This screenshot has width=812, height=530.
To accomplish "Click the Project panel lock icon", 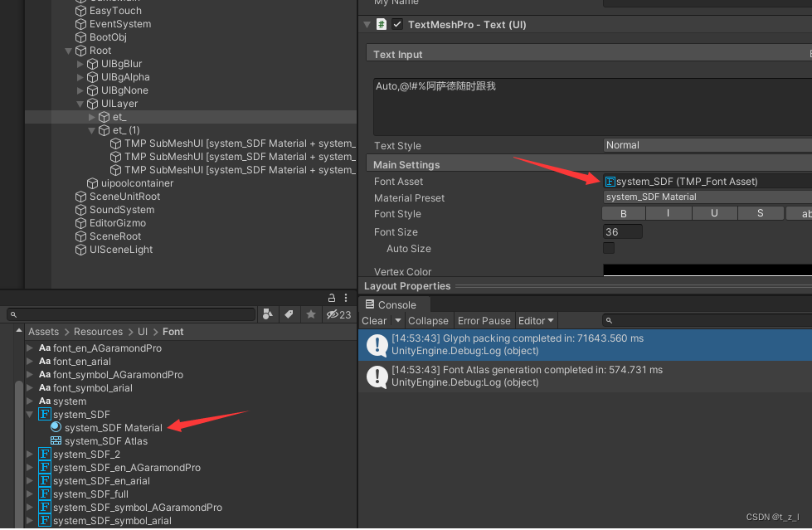I will click(x=332, y=298).
